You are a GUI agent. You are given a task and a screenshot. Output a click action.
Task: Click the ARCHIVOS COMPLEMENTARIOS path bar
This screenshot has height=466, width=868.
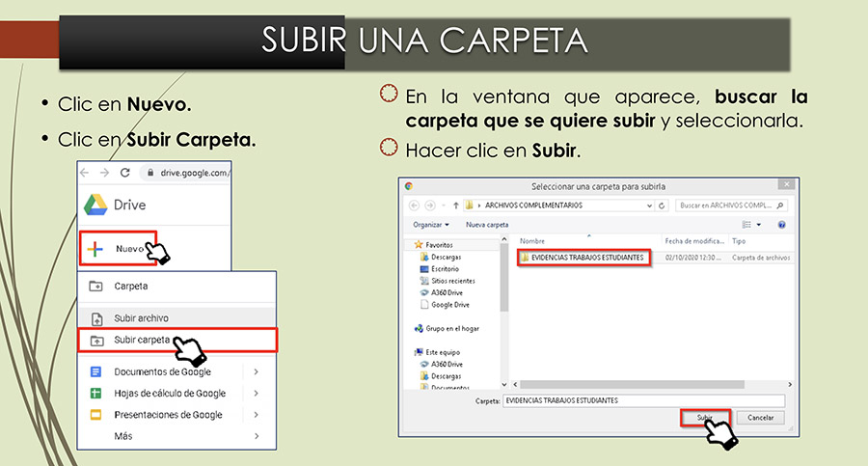pos(559,206)
